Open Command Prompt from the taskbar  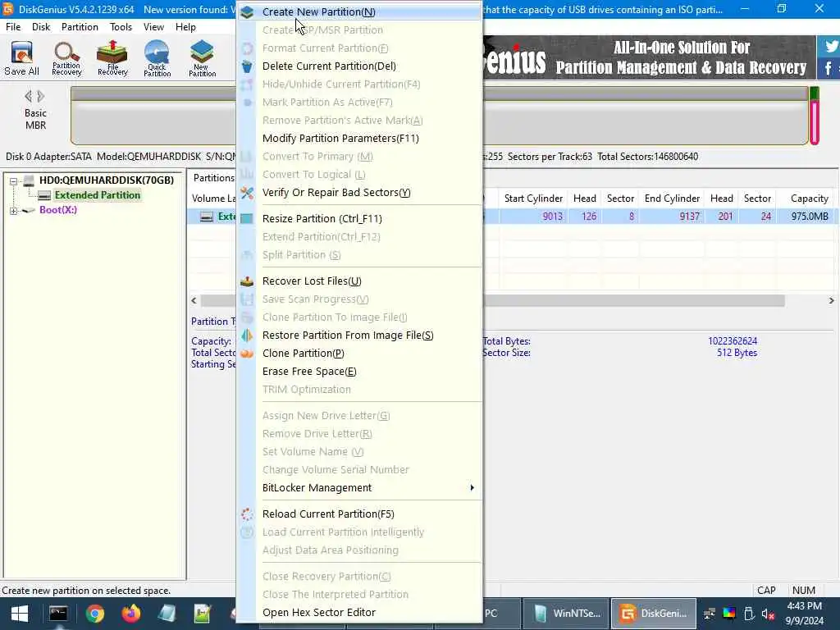click(x=58, y=614)
